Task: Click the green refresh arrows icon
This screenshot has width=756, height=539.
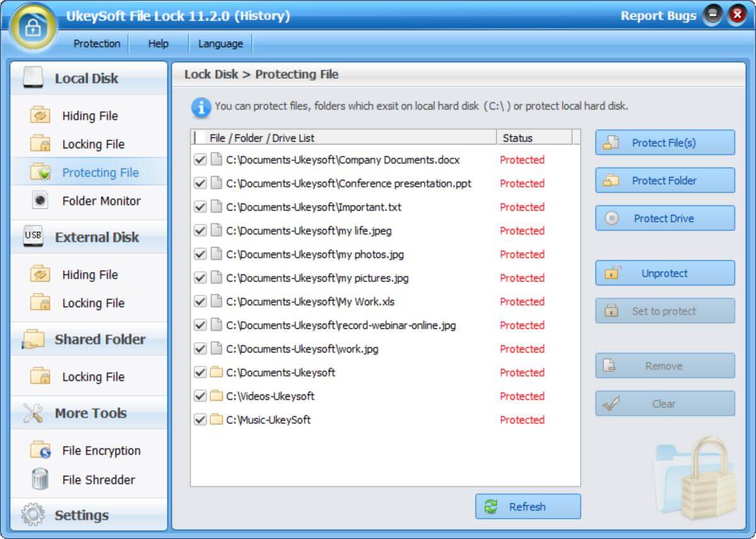Action: (491, 506)
